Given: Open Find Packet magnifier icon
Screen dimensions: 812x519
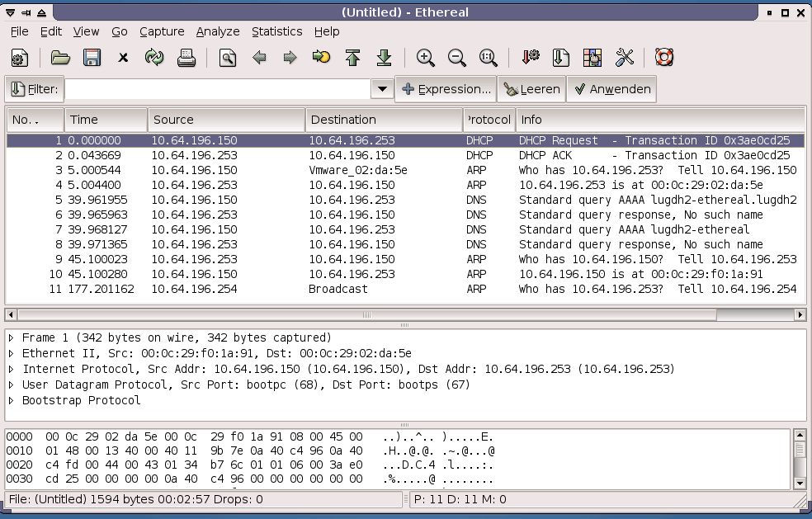Looking at the screenshot, I should point(227,58).
